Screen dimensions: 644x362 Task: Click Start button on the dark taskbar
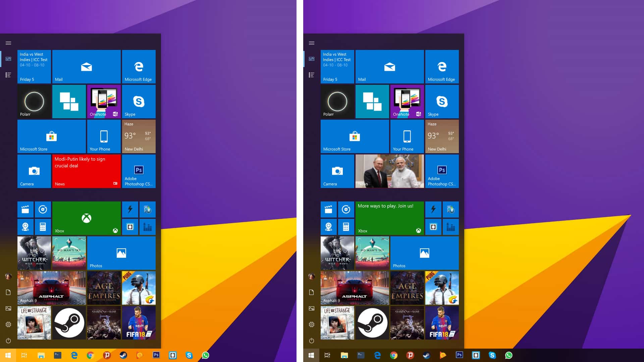click(x=311, y=355)
